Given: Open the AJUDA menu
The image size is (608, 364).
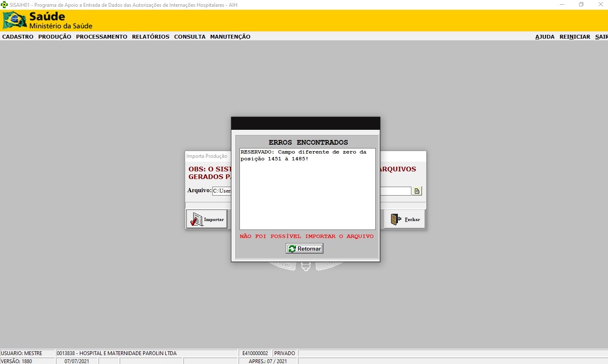Looking at the screenshot, I should coord(545,37).
